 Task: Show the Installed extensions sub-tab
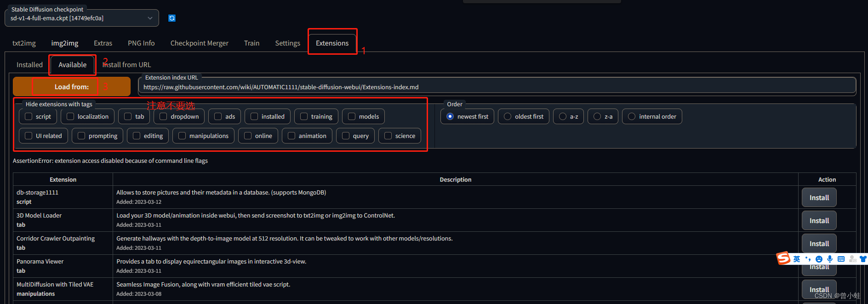(29, 65)
